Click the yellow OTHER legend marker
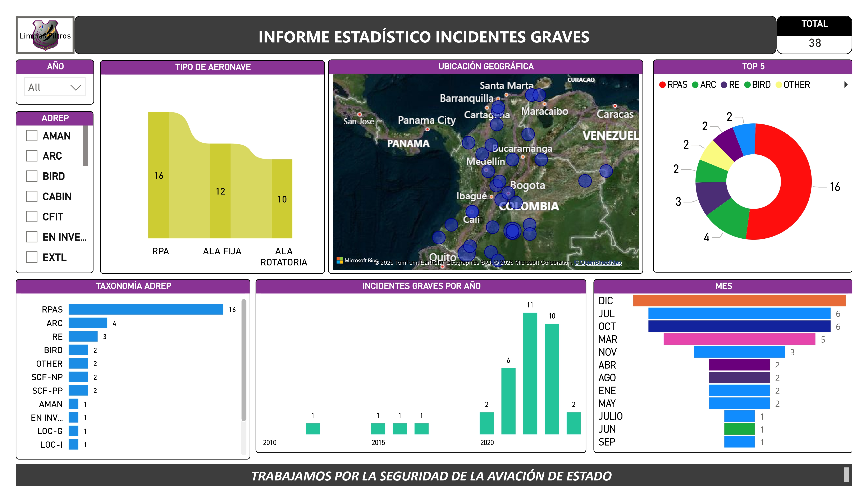 [778, 85]
